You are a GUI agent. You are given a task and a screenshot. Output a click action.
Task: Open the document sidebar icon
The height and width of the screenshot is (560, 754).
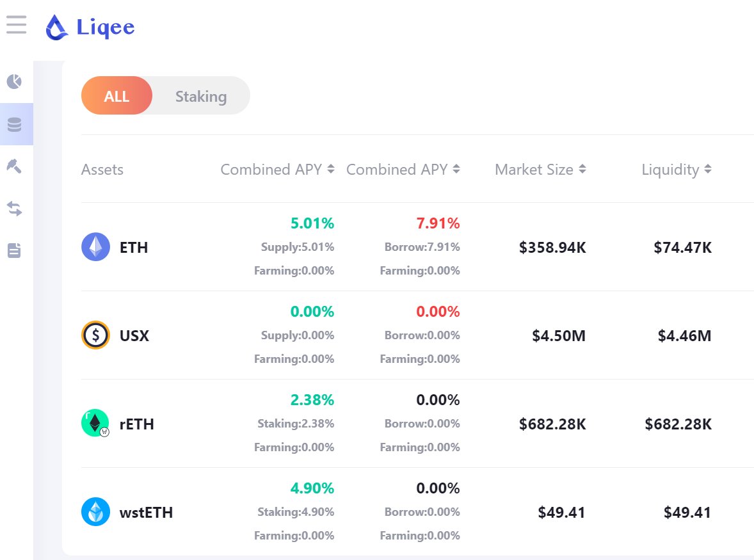[x=15, y=250]
